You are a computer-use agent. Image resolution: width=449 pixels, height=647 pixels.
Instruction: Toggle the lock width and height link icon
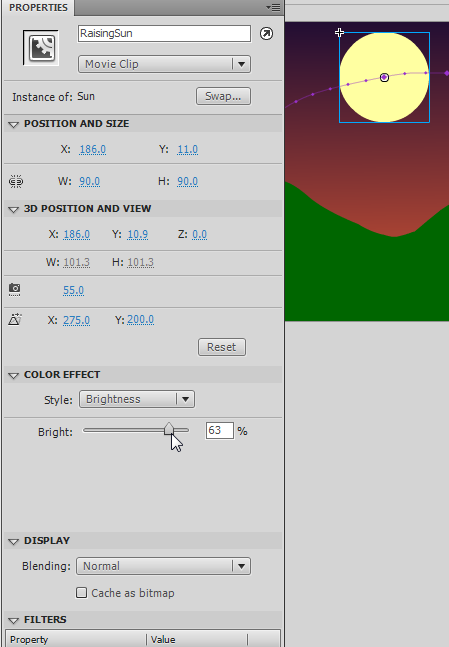tap(16, 182)
